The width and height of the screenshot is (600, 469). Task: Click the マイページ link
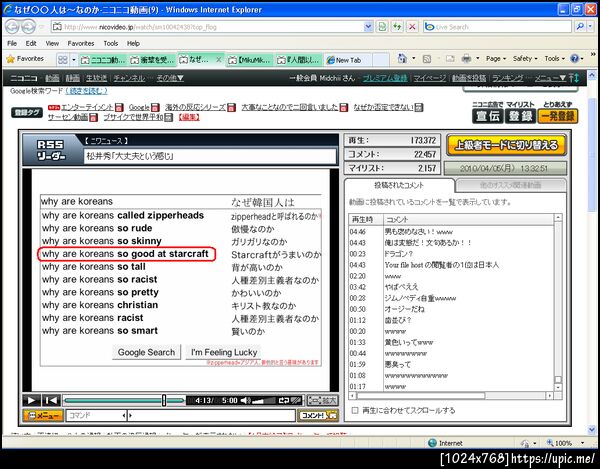click(x=429, y=78)
